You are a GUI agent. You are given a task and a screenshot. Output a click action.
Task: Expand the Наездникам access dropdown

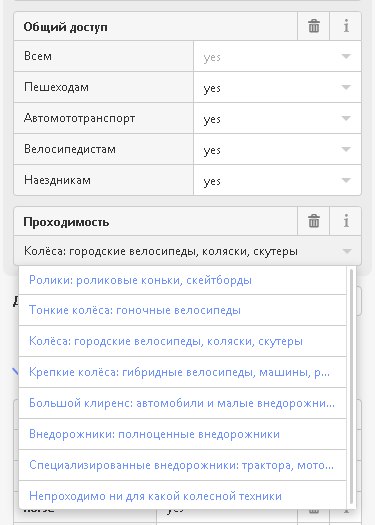(346, 180)
